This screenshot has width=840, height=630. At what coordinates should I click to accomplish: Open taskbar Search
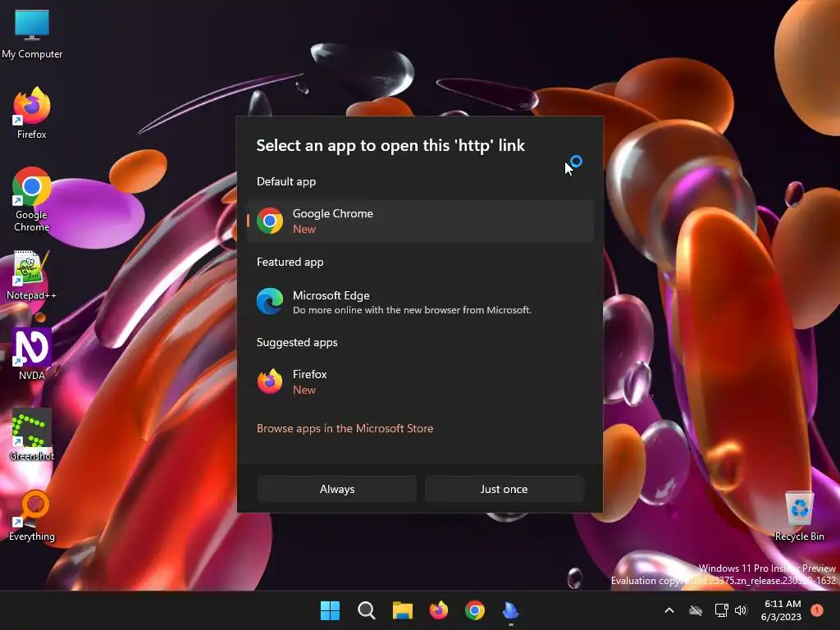[x=367, y=610]
